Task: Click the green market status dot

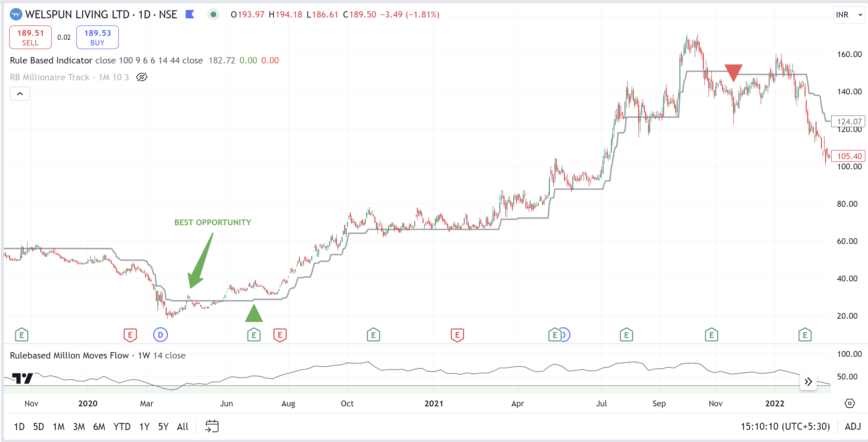Action: pos(213,14)
